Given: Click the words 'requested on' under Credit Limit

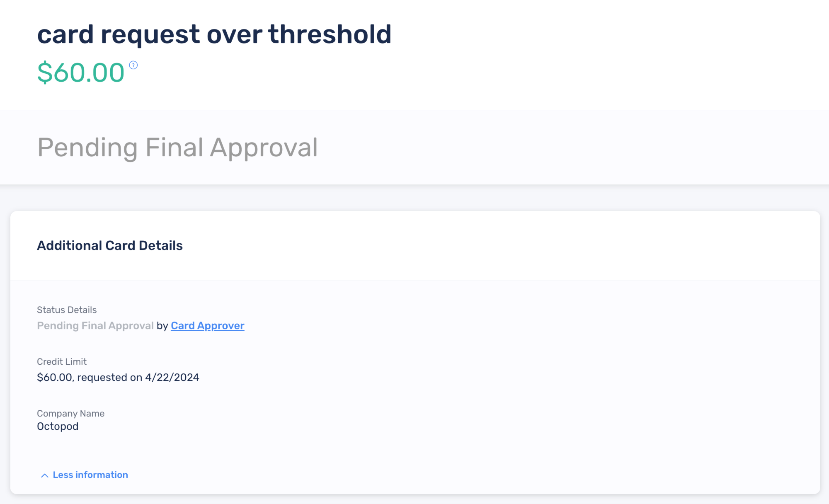Looking at the screenshot, I should [110, 378].
